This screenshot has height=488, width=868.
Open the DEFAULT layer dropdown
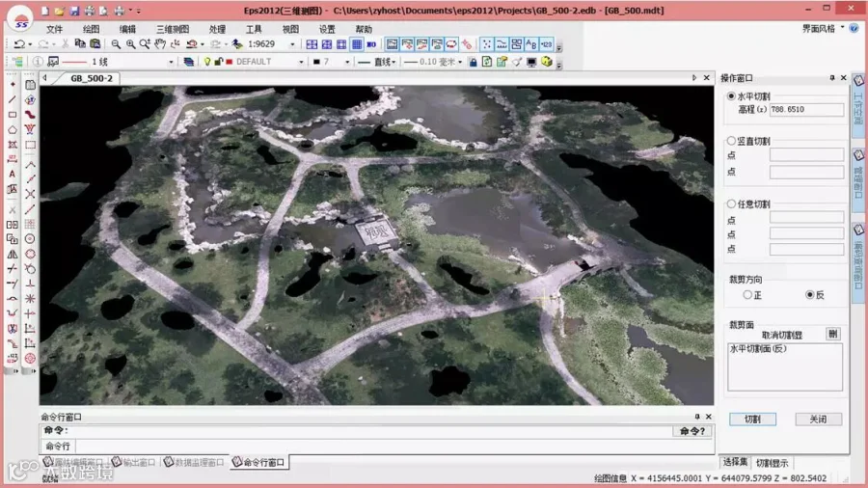301,62
